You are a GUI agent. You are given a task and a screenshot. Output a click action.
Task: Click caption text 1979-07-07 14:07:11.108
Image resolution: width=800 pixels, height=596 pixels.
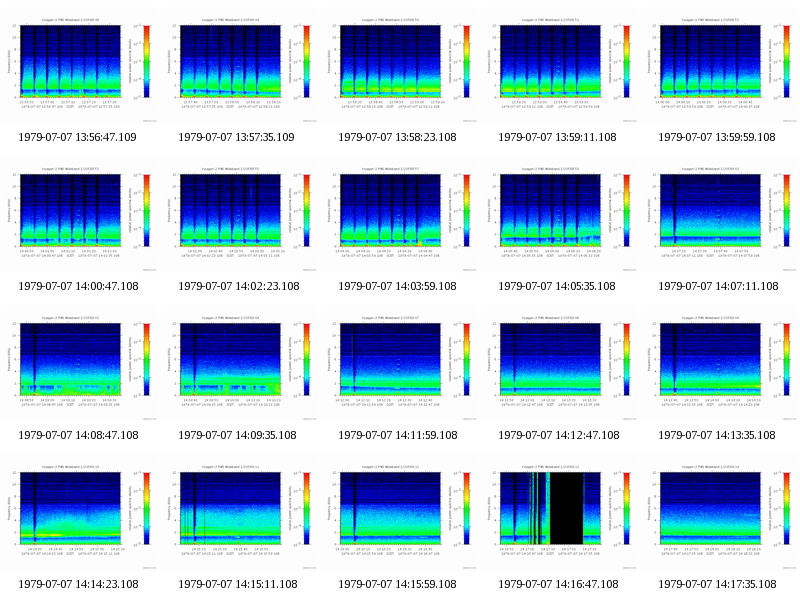[718, 286]
